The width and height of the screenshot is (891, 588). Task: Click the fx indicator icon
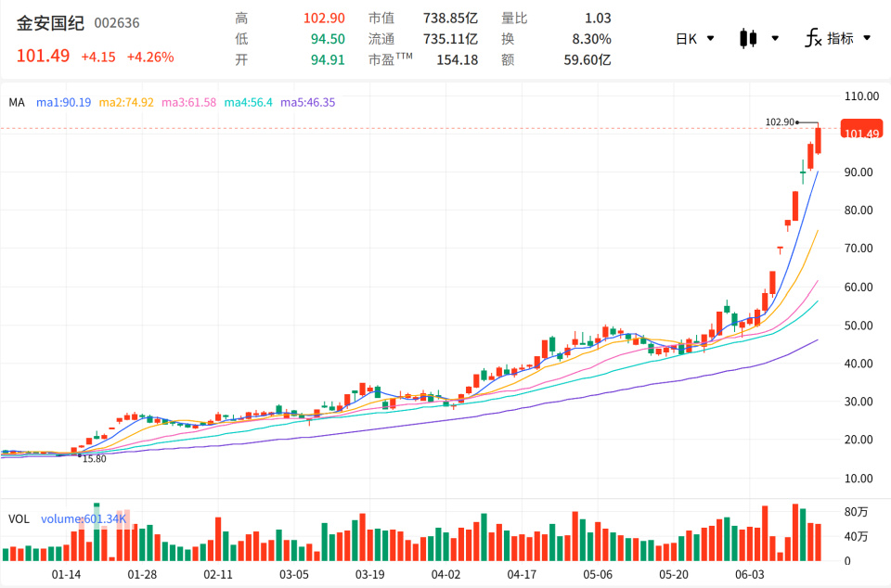point(813,38)
